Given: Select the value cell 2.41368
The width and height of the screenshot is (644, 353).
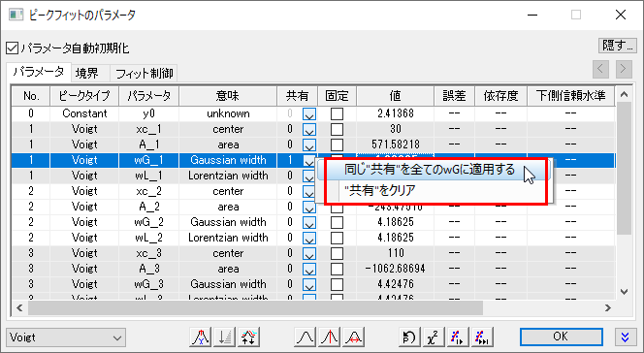Looking at the screenshot, I should (x=395, y=113).
